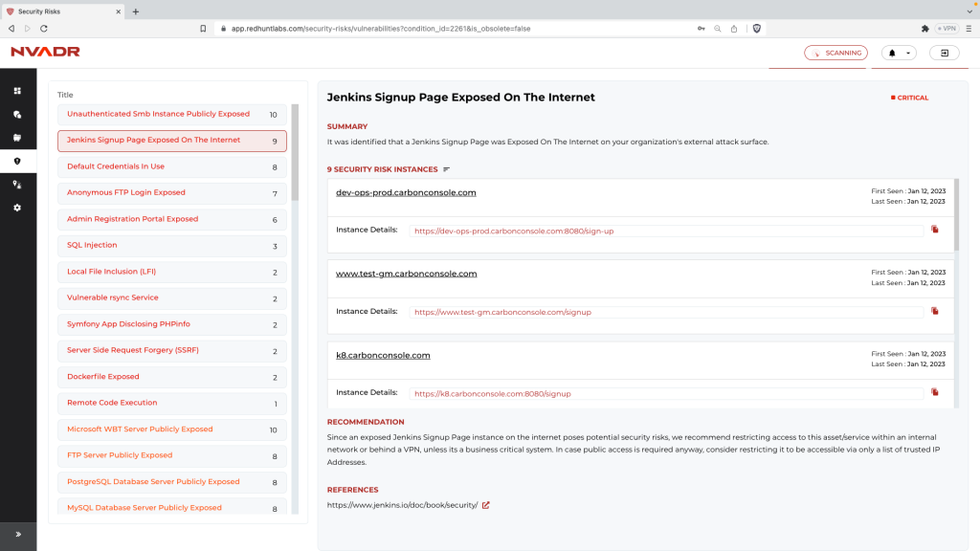This screenshot has width=980, height=551.
Task: Open the dashboard icon in the sidebar
Action: coord(17,91)
